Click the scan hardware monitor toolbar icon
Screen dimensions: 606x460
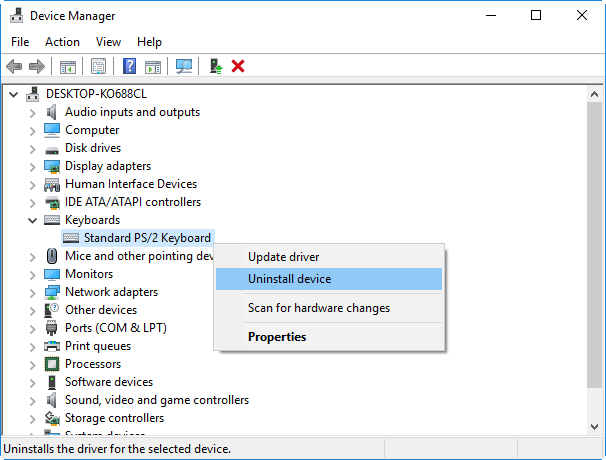[184, 66]
